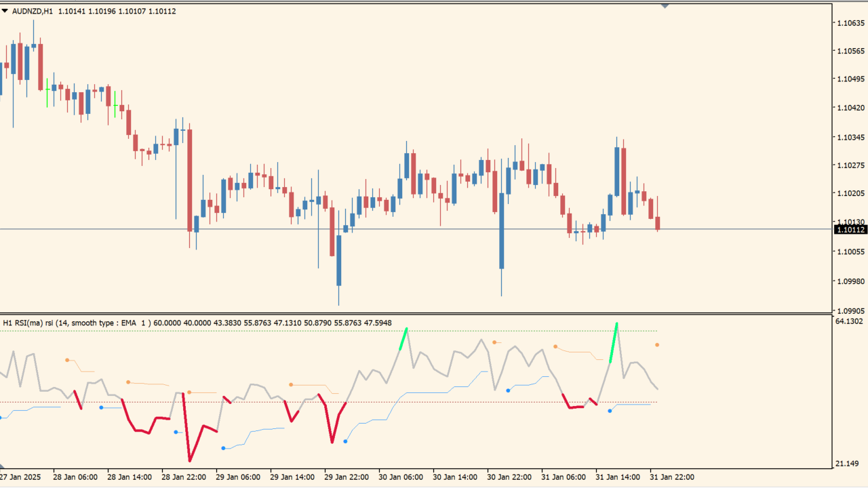Open the AUDNZD,H1 chart menu triangle
868x488 pixels.
(x=5, y=11)
